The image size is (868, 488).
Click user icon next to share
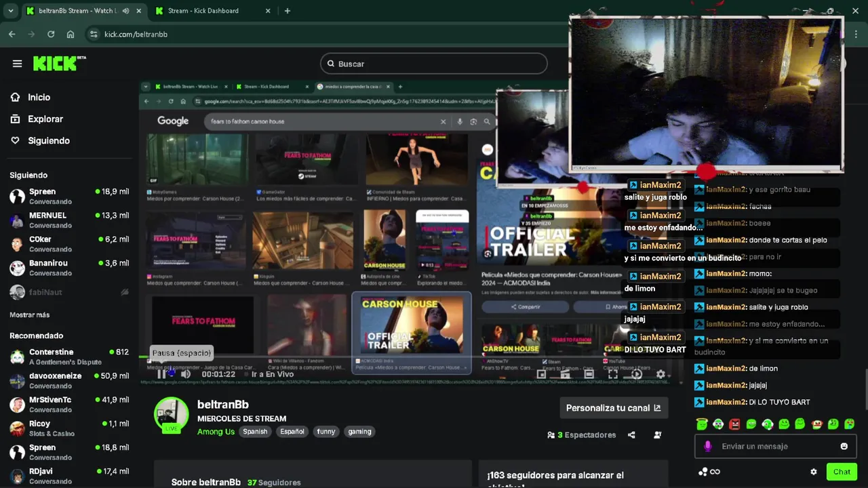657,435
